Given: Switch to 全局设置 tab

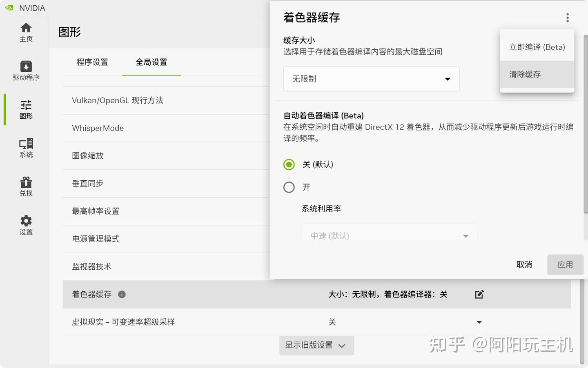Looking at the screenshot, I should click(151, 62).
